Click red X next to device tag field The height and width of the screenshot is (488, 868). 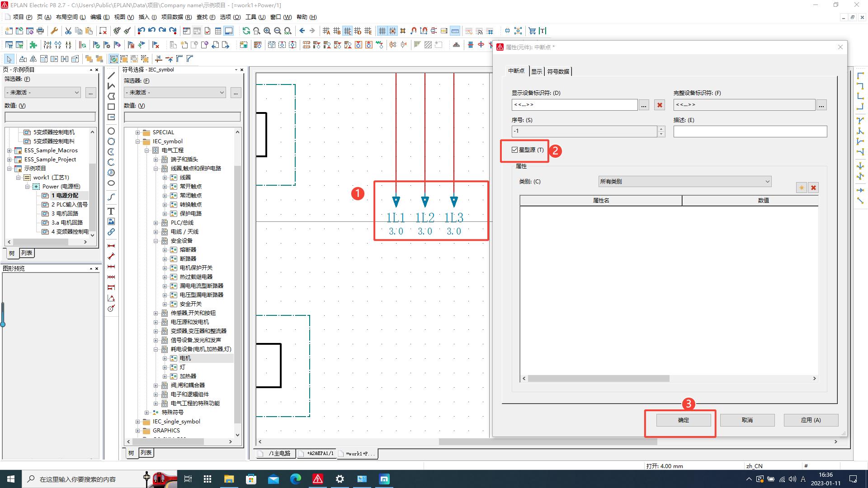[660, 105]
